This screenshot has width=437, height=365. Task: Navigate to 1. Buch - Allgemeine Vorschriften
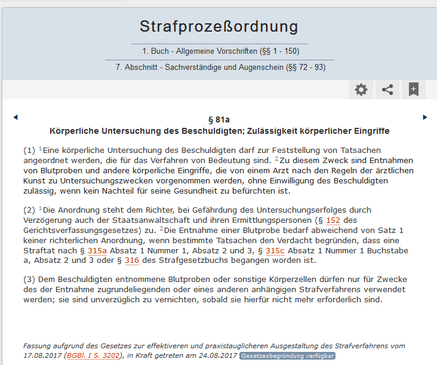pyautogui.click(x=220, y=51)
